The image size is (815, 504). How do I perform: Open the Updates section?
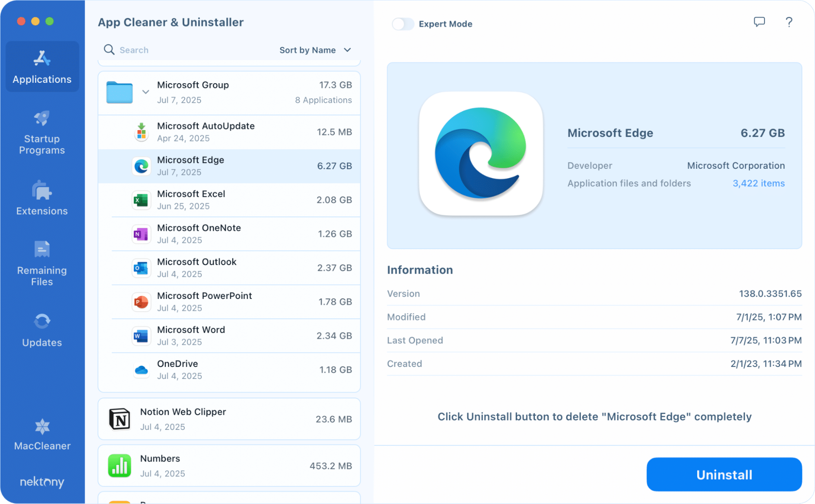coord(42,329)
